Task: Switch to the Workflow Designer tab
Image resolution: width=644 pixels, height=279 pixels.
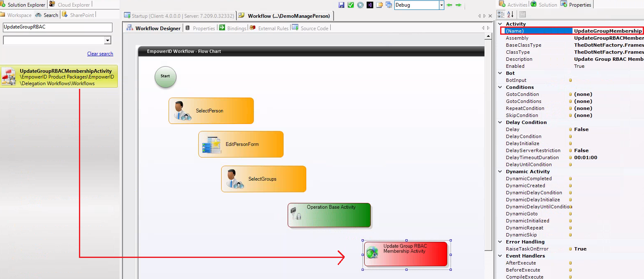Action: pyautogui.click(x=154, y=28)
